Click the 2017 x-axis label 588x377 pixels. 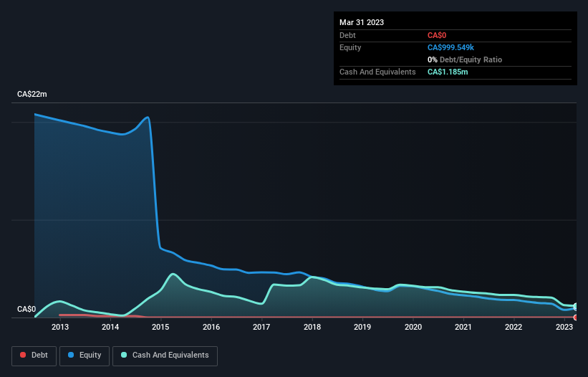(x=261, y=327)
